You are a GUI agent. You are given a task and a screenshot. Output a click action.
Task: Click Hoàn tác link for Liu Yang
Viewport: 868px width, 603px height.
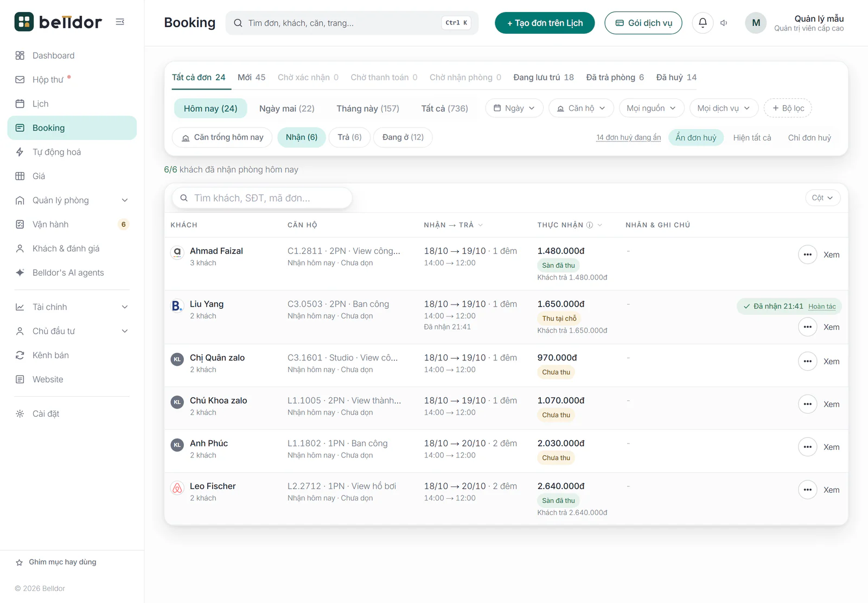point(822,307)
